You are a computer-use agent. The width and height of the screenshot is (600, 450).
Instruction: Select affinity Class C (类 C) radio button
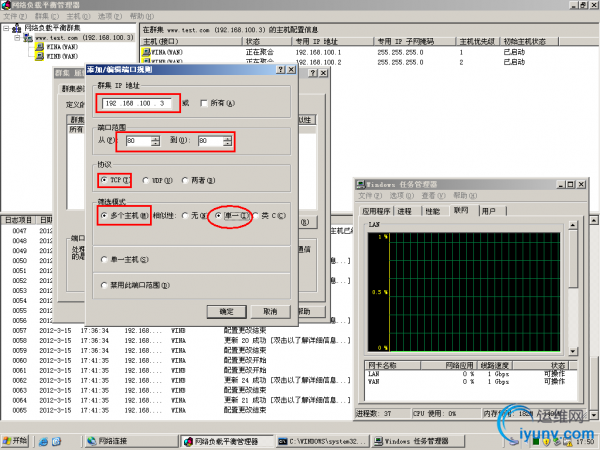pyautogui.click(x=256, y=215)
